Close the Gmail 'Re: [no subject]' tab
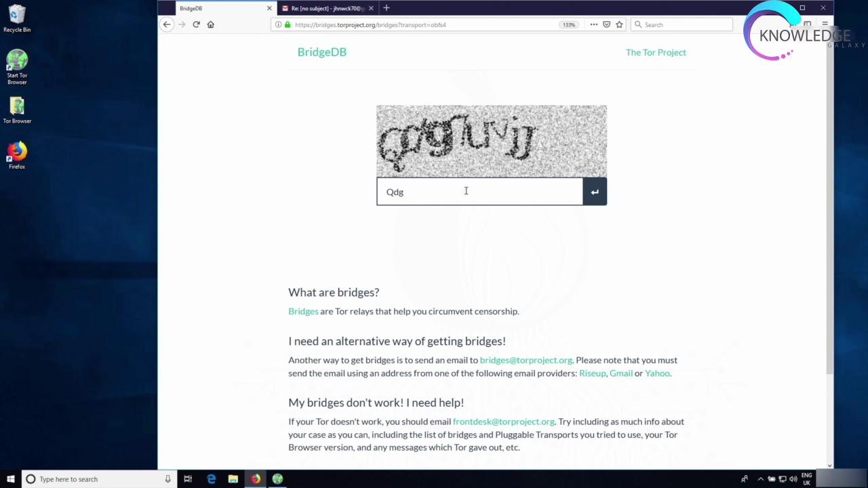 coord(371,8)
